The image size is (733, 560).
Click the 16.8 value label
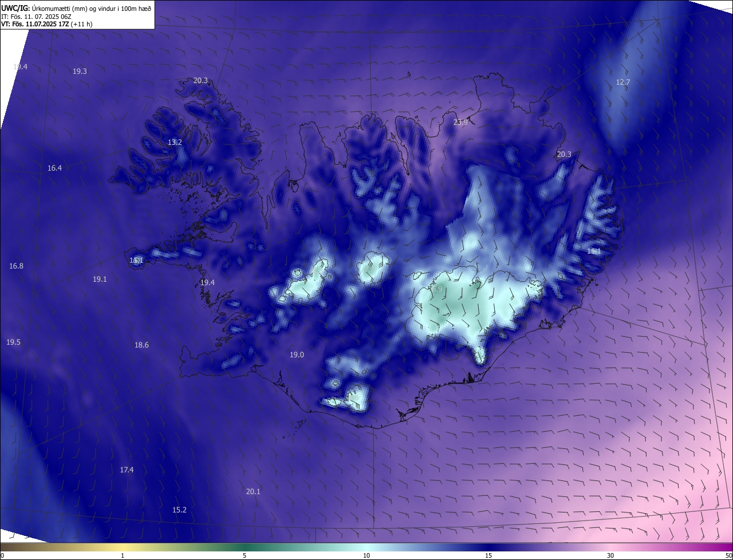point(16,266)
